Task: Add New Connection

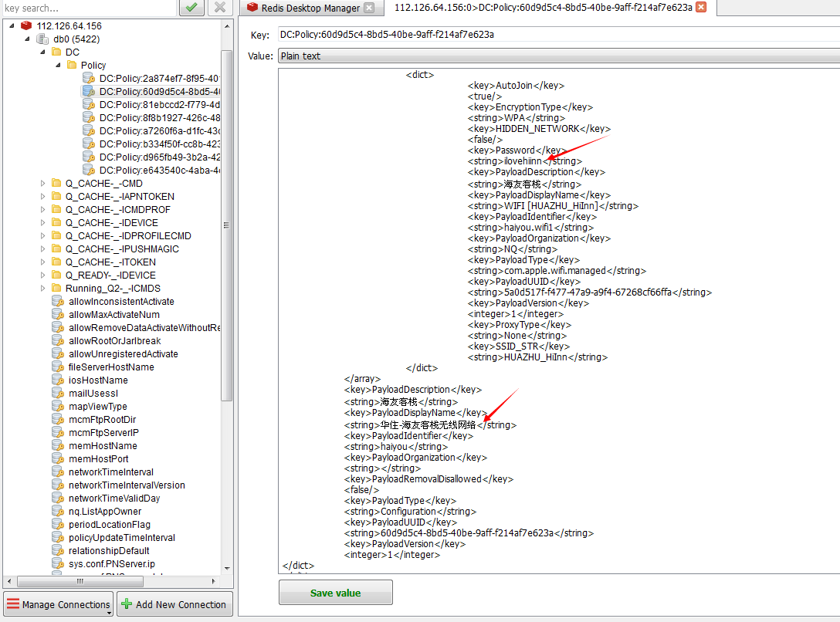Action: click(x=174, y=604)
